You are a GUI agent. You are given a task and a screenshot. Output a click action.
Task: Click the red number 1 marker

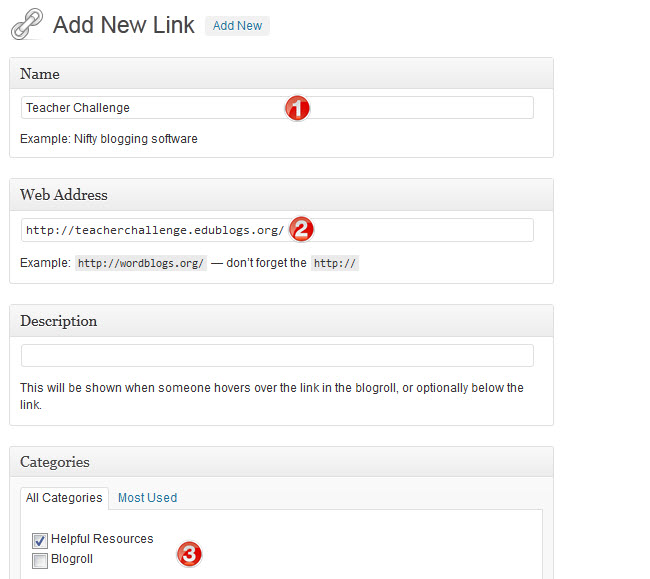click(297, 108)
